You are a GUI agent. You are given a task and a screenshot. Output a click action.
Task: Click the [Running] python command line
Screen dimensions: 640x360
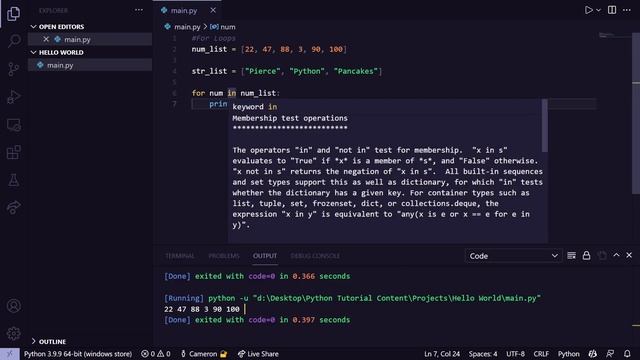(352, 298)
